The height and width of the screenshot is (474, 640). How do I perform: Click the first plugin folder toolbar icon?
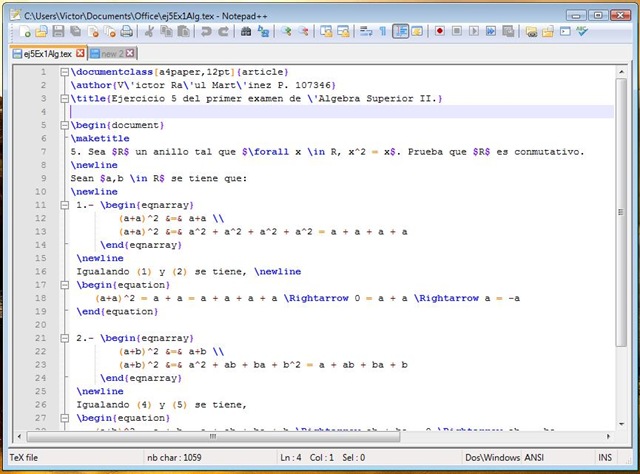pos(531,31)
